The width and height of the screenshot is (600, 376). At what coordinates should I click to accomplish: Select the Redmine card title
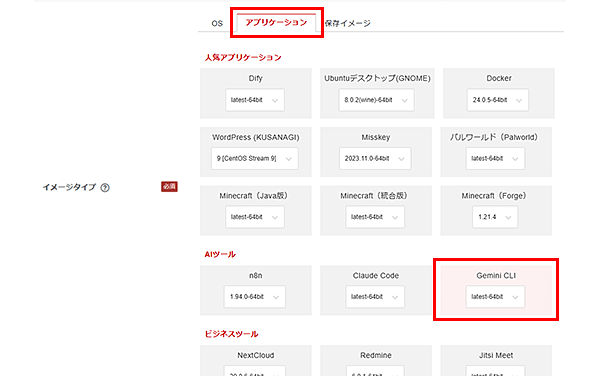click(x=376, y=355)
